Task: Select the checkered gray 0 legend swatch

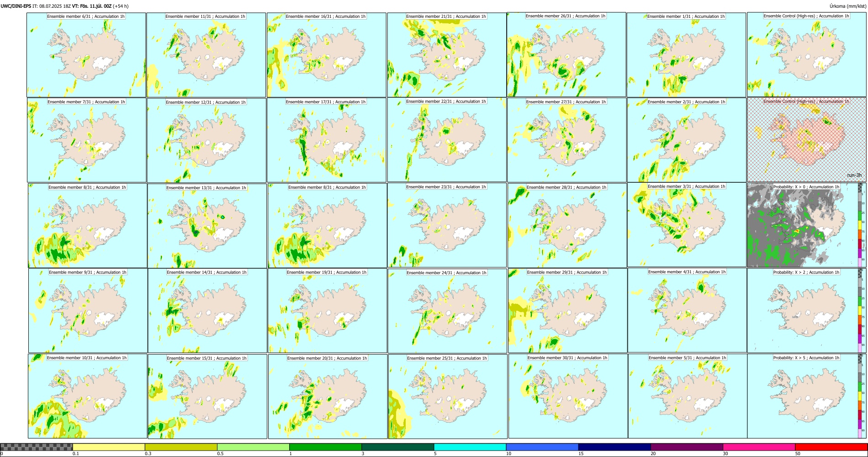Action: click(37, 447)
